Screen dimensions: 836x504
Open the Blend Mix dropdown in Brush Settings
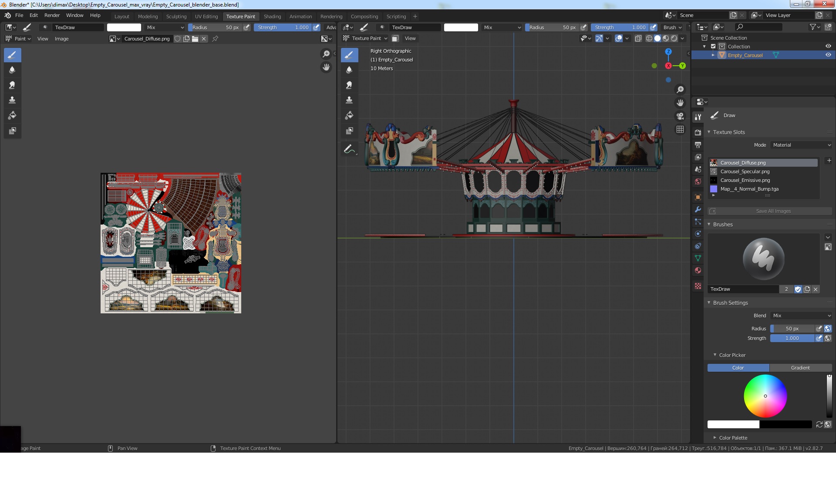pyautogui.click(x=801, y=316)
